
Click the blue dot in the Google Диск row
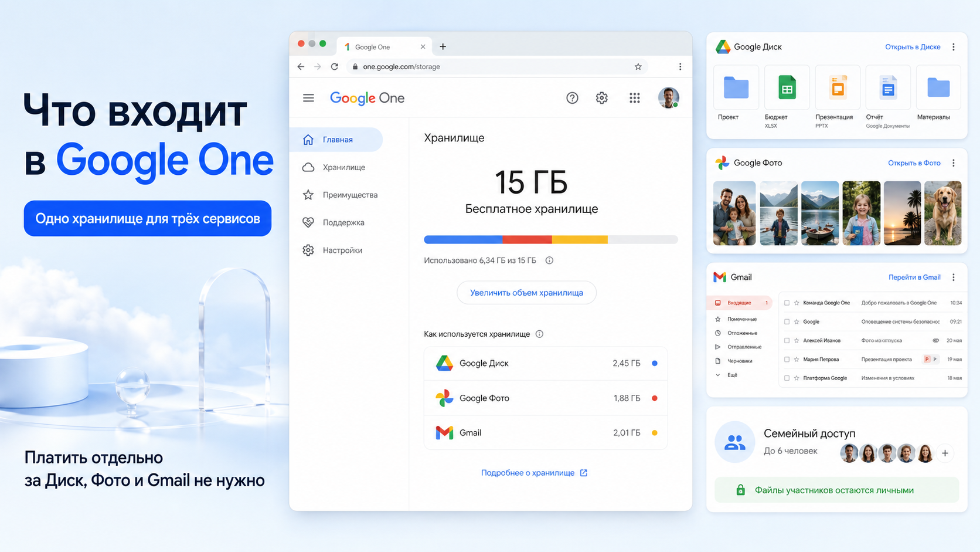(x=655, y=364)
